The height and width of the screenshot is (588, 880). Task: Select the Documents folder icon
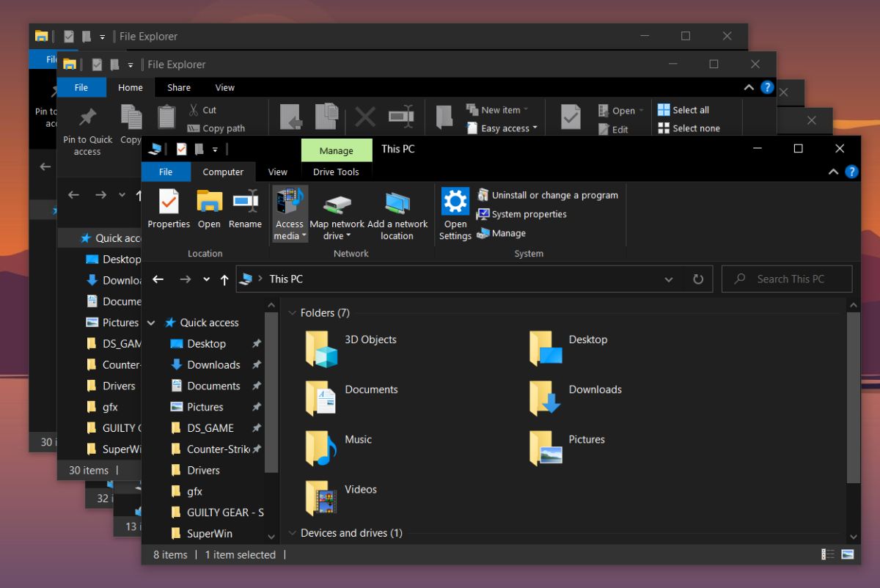coord(321,397)
